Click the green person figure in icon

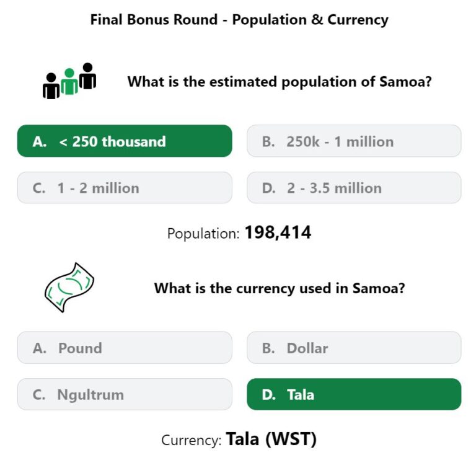click(69, 81)
